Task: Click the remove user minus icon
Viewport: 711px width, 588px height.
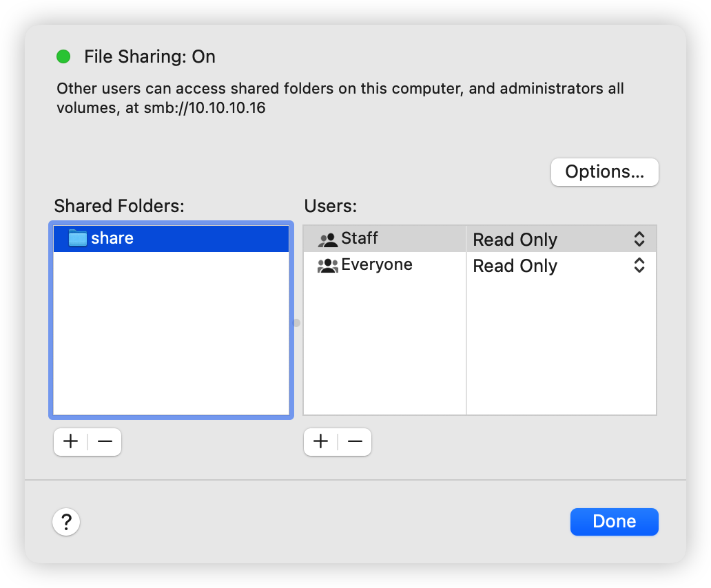Action: (x=354, y=441)
